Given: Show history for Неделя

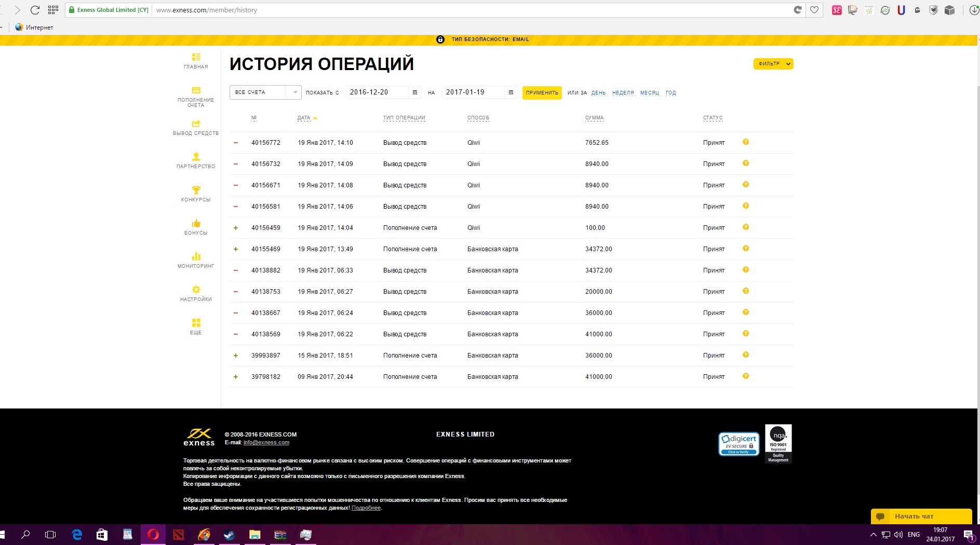Looking at the screenshot, I should pyautogui.click(x=623, y=93).
